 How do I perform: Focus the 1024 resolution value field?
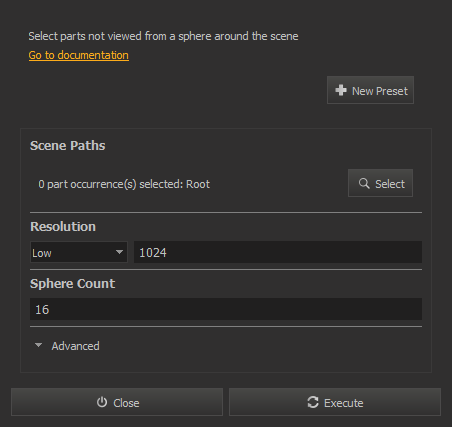tap(278, 252)
